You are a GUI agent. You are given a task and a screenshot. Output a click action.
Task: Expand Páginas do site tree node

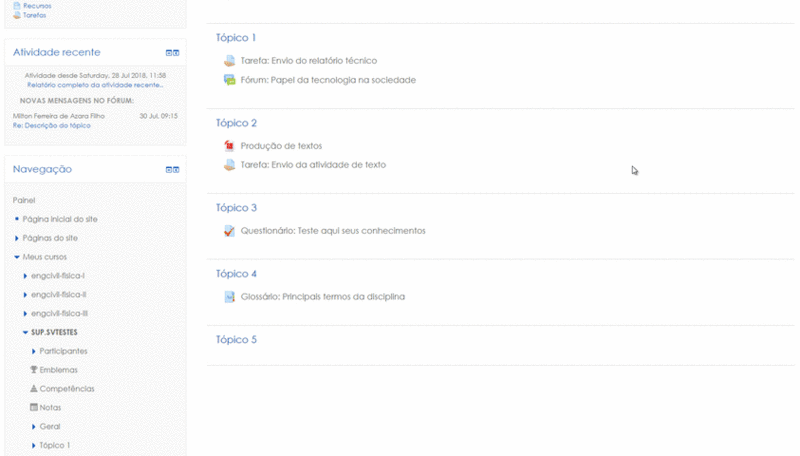coord(17,238)
